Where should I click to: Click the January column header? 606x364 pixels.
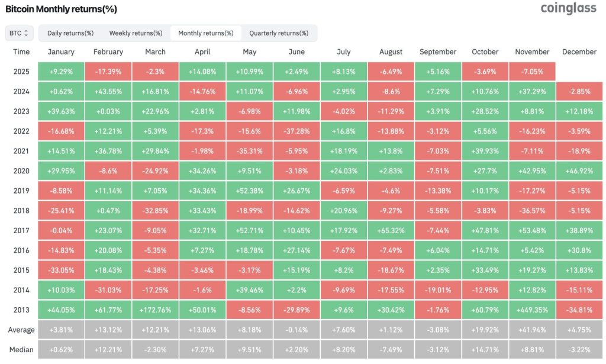coord(61,51)
